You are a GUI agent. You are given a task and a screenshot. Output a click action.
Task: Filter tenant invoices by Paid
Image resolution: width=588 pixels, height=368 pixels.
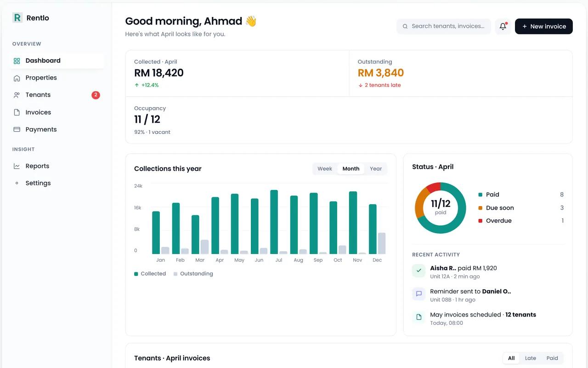552,358
